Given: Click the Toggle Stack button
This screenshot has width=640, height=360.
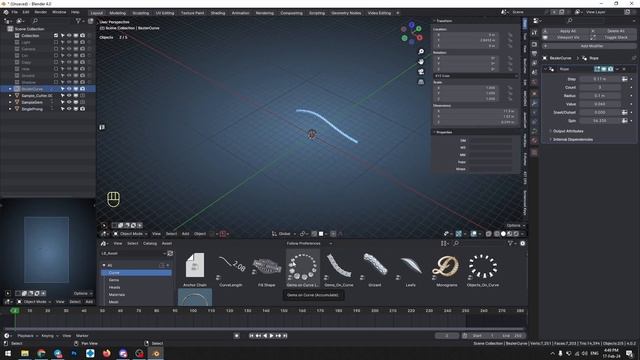Looking at the screenshot, I should [x=613, y=38].
